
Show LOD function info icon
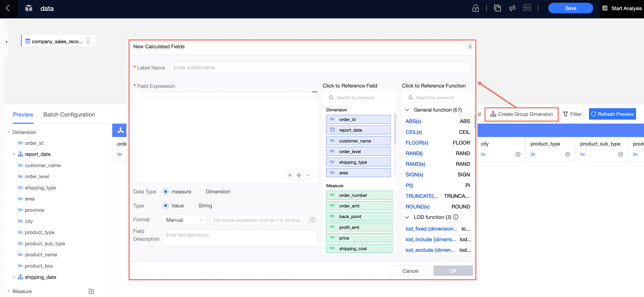456,217
